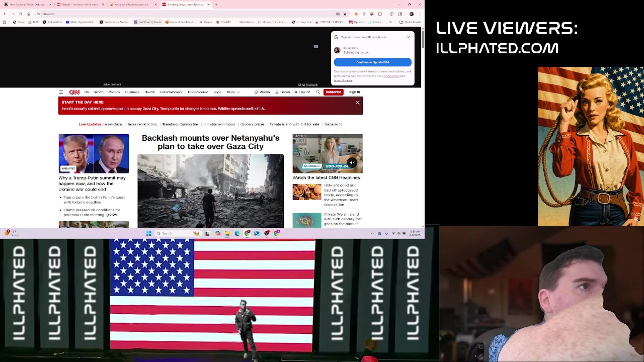Open the ChatGPT bookmark

224,22
